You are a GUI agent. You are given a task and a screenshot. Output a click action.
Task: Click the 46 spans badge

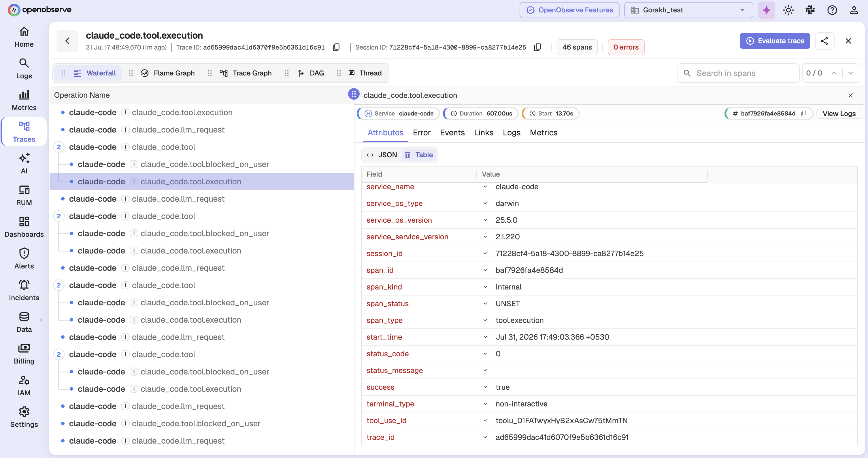click(x=577, y=47)
